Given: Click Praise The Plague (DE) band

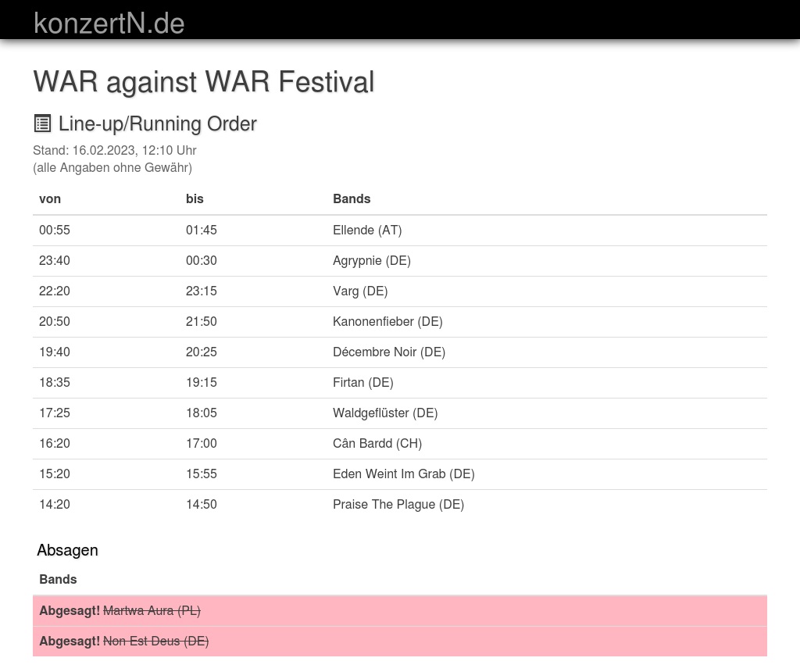Looking at the screenshot, I should 398,504.
